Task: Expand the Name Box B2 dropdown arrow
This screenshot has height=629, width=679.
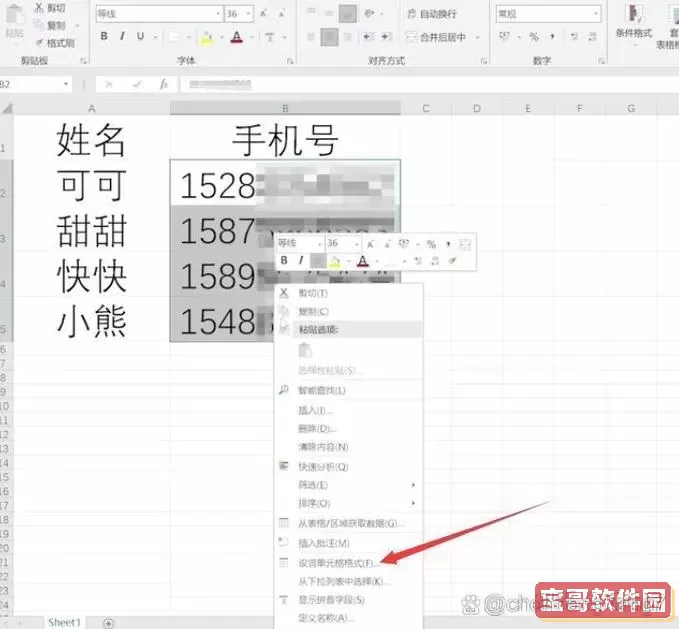Action: click(66, 84)
